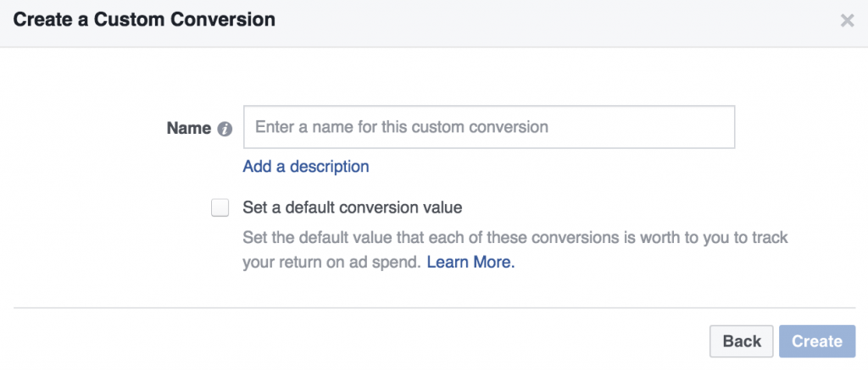Screen dimensions: 868x370
Task: Close the Create a Custom Conversion dialog
Action: coord(847,21)
